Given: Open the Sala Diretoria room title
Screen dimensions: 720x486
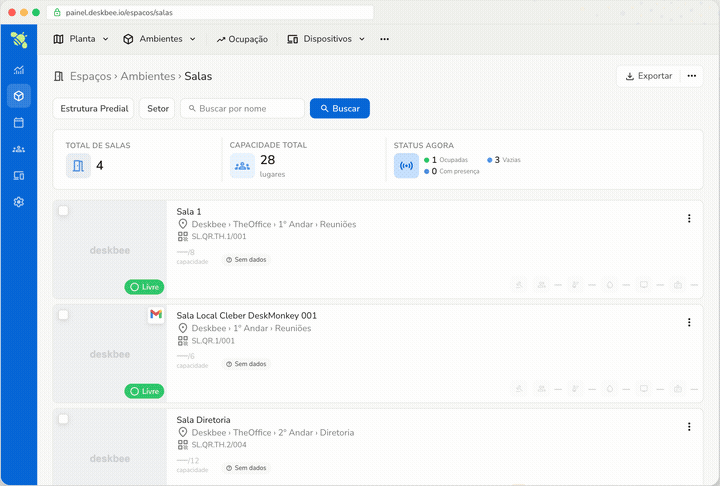Looking at the screenshot, I should 203,420.
